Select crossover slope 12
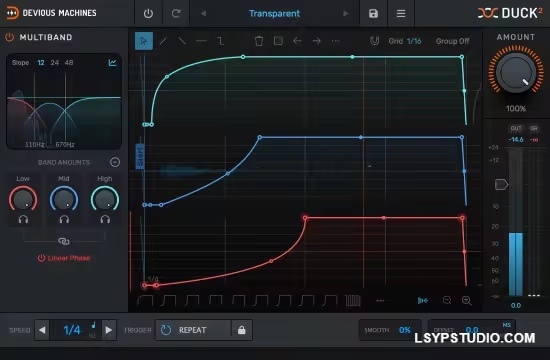The height and width of the screenshot is (360, 550). [x=41, y=63]
